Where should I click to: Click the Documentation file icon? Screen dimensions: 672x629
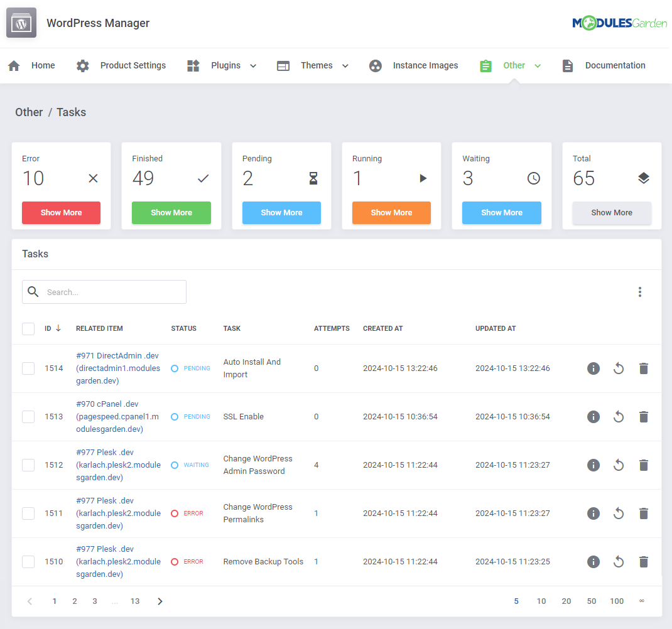[567, 65]
